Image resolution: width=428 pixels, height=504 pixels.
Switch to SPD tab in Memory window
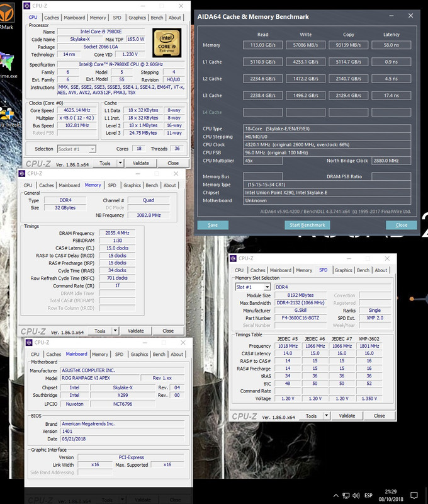coord(112,185)
